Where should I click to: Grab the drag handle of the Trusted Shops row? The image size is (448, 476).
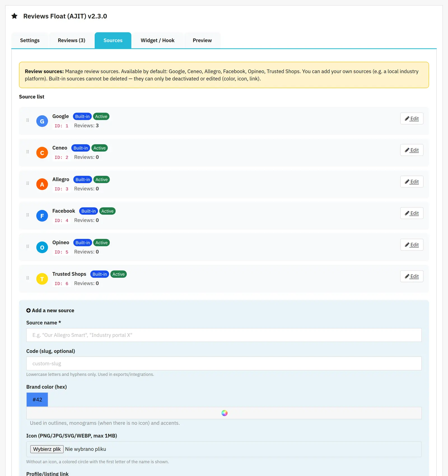coord(28,278)
